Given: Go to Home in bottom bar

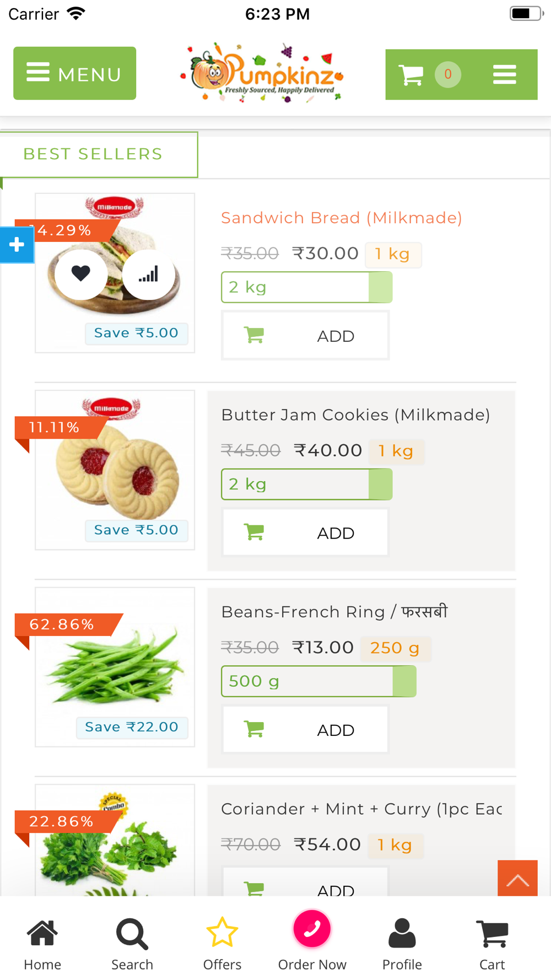Looking at the screenshot, I should click(42, 945).
